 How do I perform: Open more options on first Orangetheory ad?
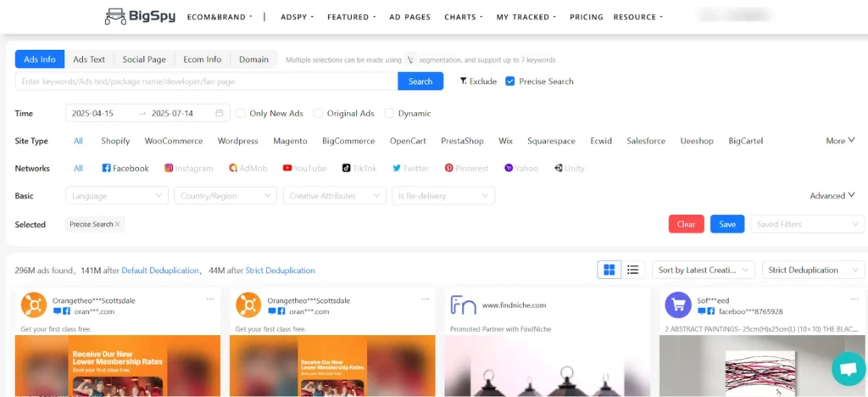(x=210, y=299)
